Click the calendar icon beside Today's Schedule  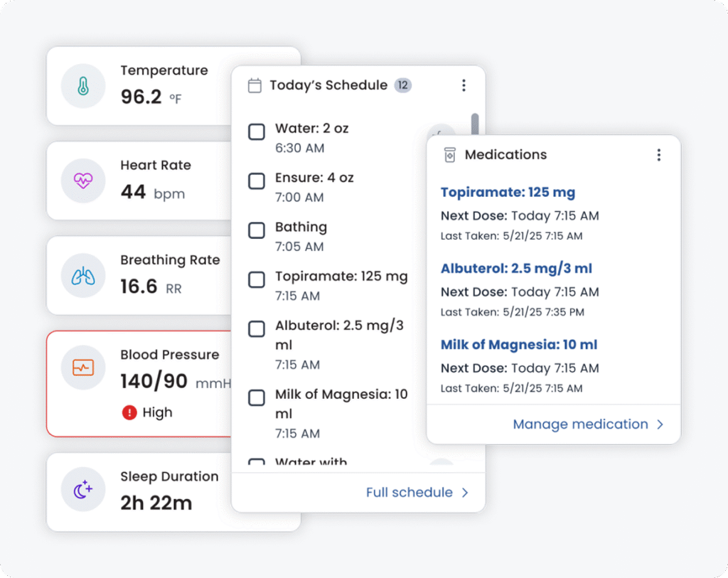[x=255, y=86]
